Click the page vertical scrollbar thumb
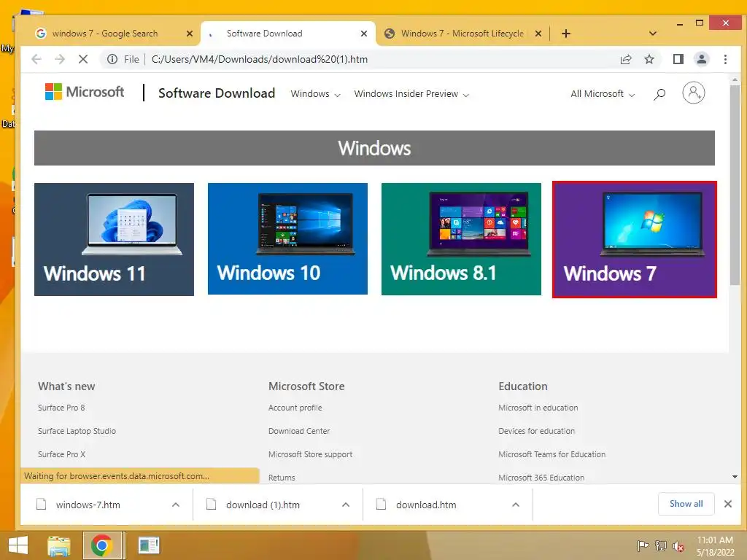The height and width of the screenshot is (560, 747). point(735,185)
